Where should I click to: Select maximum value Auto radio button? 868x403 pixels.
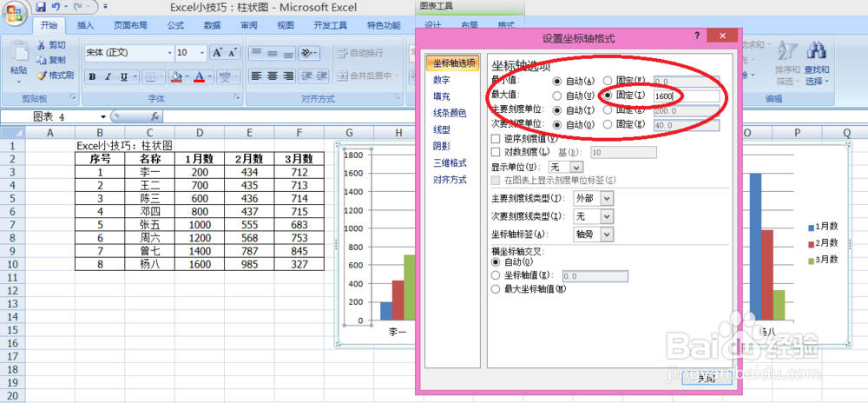pyautogui.click(x=557, y=96)
